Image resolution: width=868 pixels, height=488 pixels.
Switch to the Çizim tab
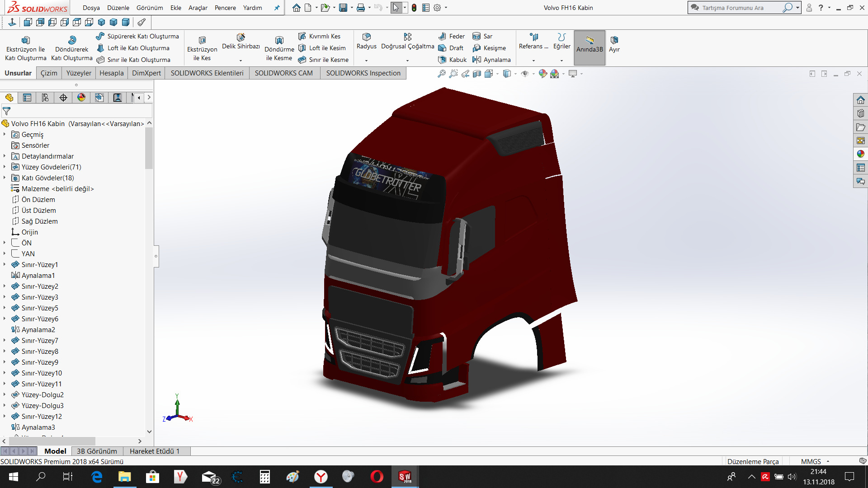click(49, 73)
